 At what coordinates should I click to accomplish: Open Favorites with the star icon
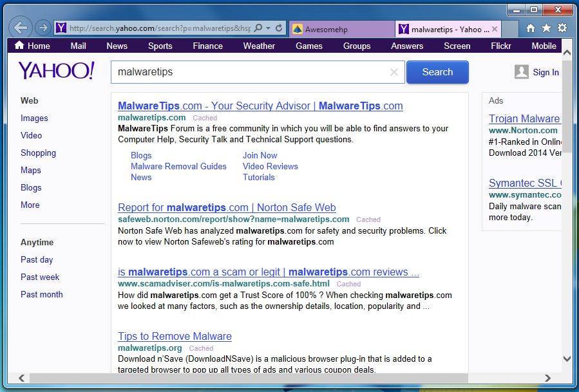(546, 28)
